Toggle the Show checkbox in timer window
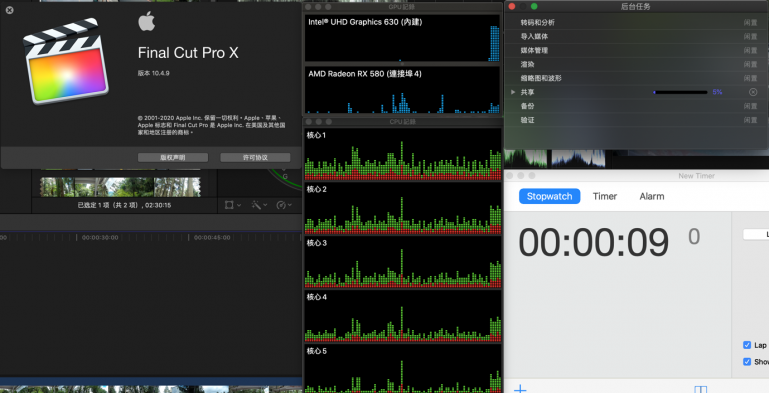 pyautogui.click(x=747, y=362)
